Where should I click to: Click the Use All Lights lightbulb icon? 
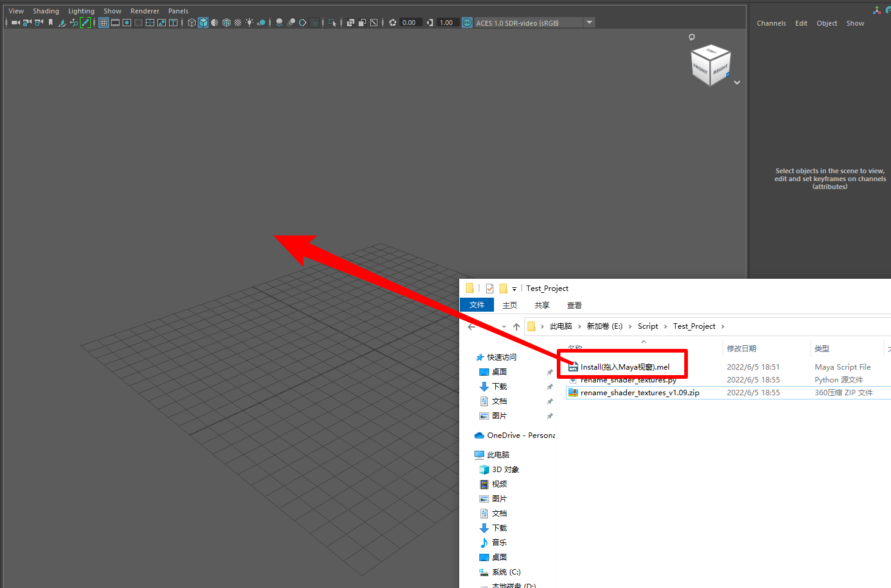click(249, 23)
